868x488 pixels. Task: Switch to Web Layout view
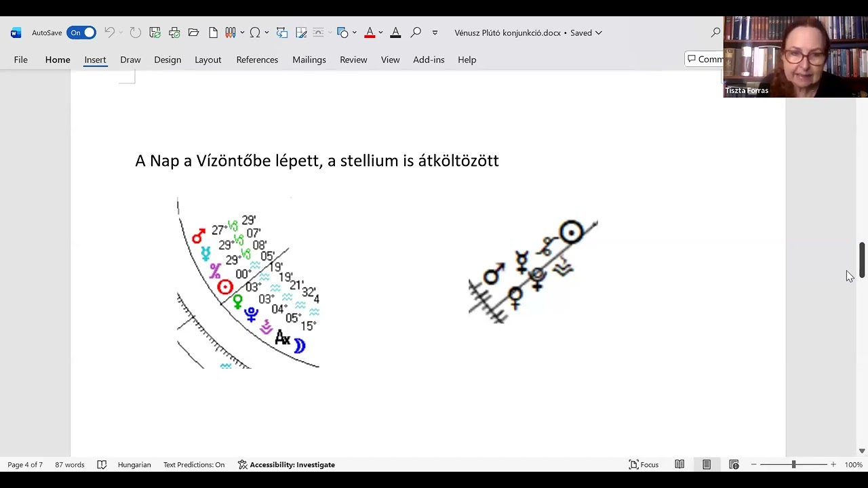coord(734,464)
